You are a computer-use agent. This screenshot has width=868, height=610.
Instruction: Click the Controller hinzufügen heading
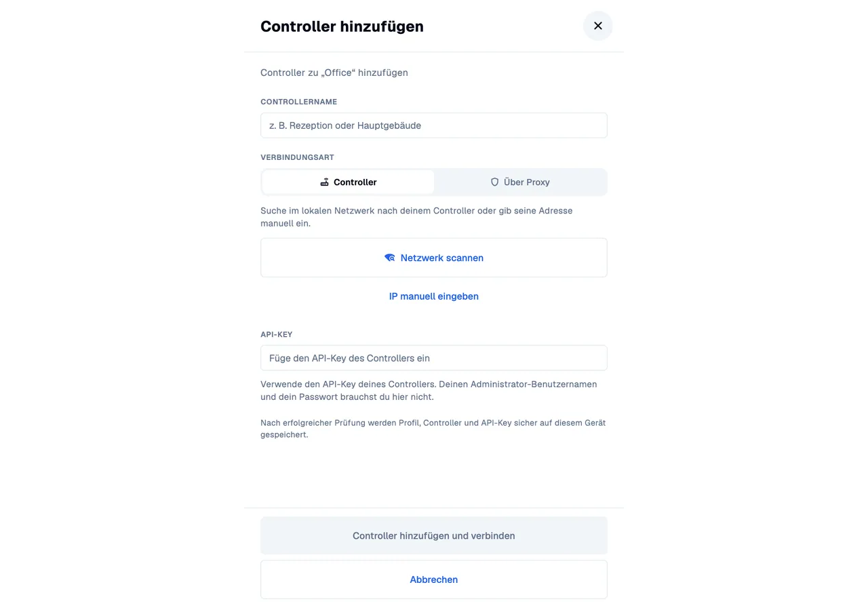(x=342, y=26)
